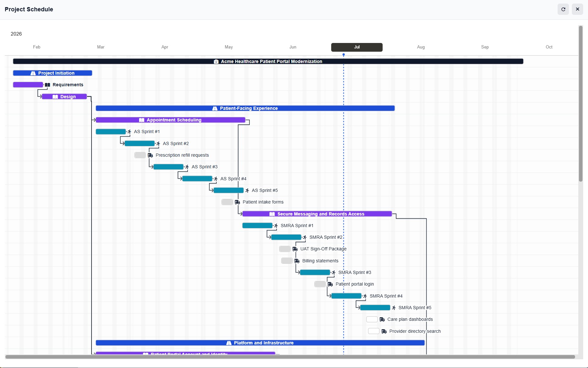Click the truck icon for Prescription refill requests
Viewport: 588px width, 368px height.
click(x=150, y=155)
